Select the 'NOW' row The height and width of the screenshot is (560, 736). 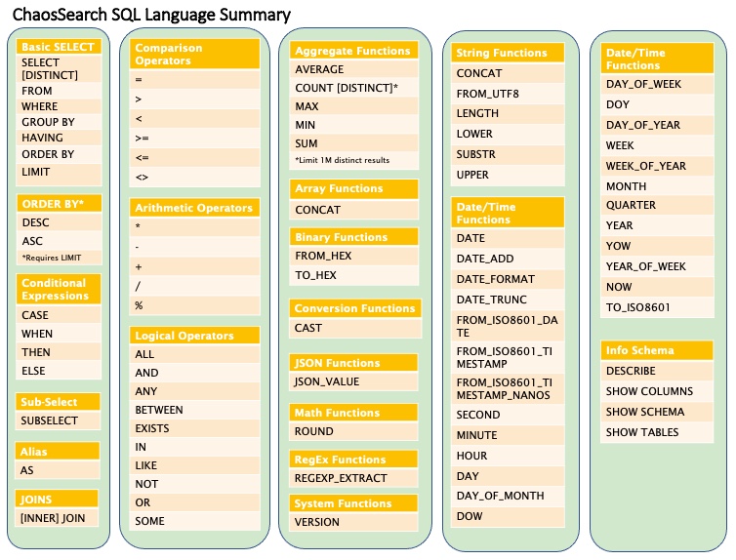[x=657, y=287]
